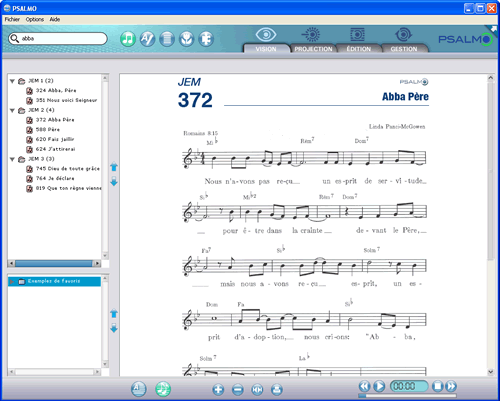500x401 pixels.
Task: Click the text search 'A' toolbar icon
Action: point(147,39)
